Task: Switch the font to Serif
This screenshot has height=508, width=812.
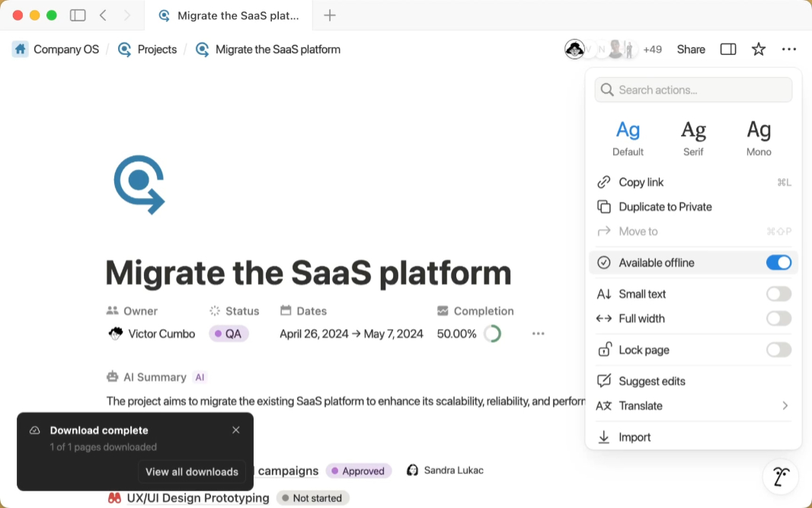Action: 693,136
